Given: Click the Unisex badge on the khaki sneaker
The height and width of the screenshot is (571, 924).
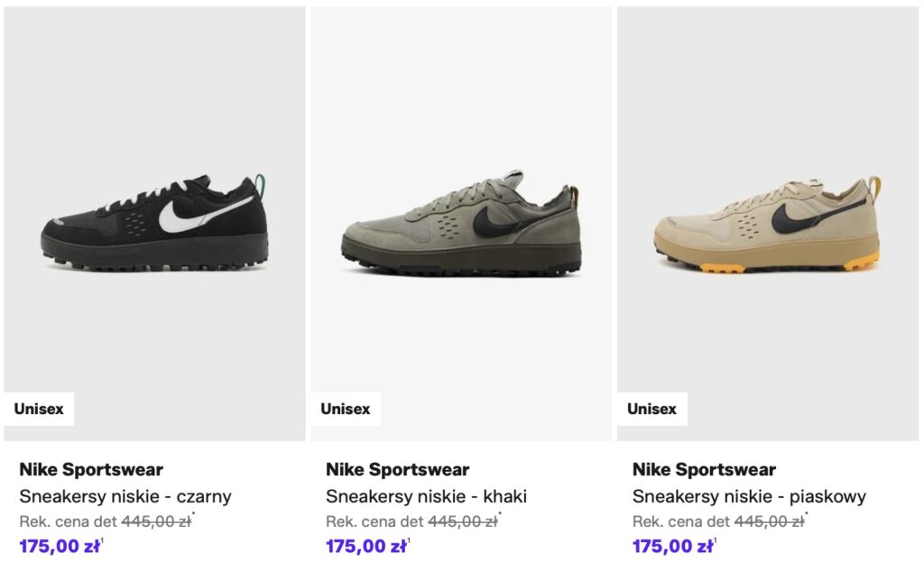Looking at the screenshot, I should [346, 409].
